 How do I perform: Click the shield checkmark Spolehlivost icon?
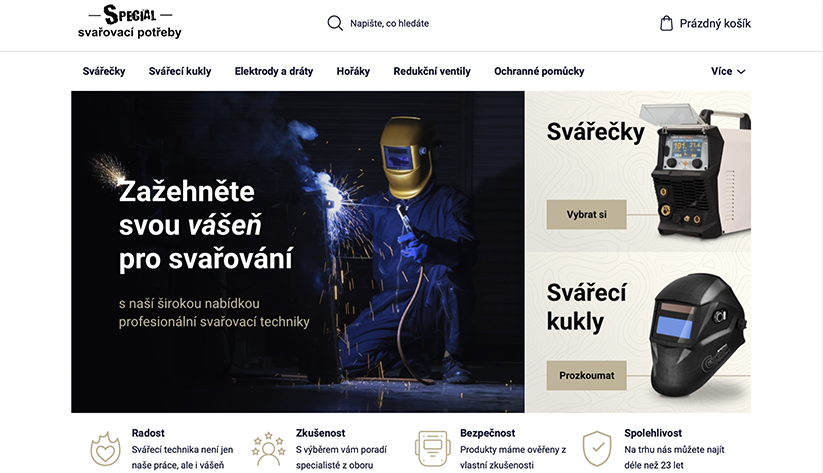coord(597,449)
